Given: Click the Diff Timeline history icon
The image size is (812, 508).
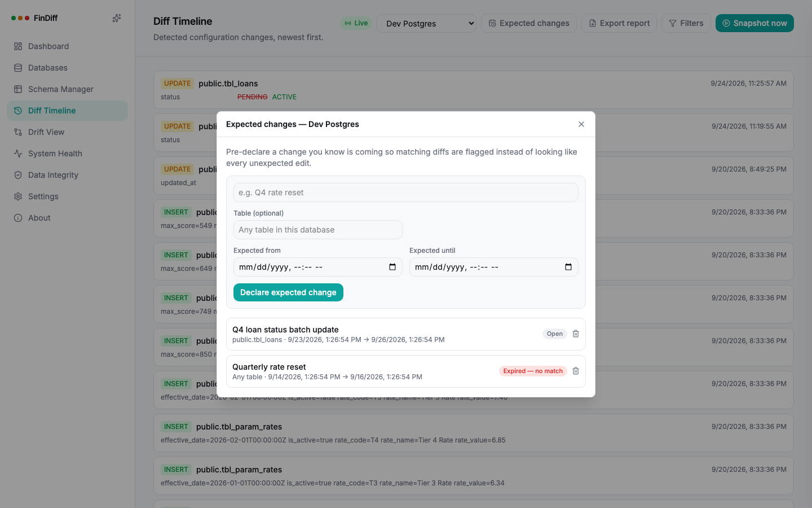Looking at the screenshot, I should (x=18, y=111).
